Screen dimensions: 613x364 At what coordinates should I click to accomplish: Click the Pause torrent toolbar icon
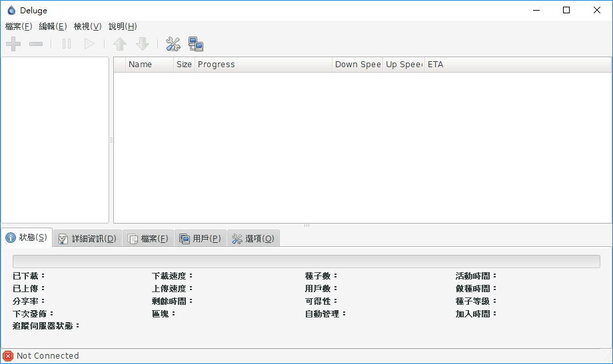tap(67, 44)
